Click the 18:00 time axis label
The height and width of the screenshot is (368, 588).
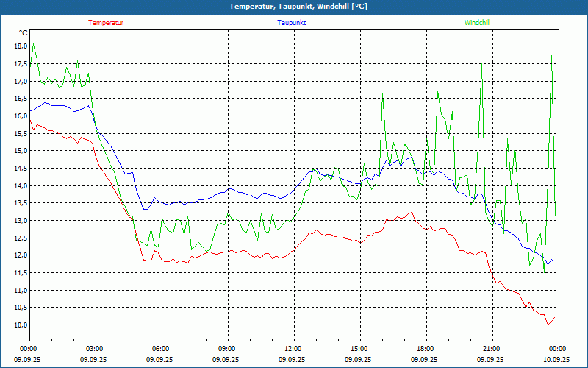(x=426, y=349)
